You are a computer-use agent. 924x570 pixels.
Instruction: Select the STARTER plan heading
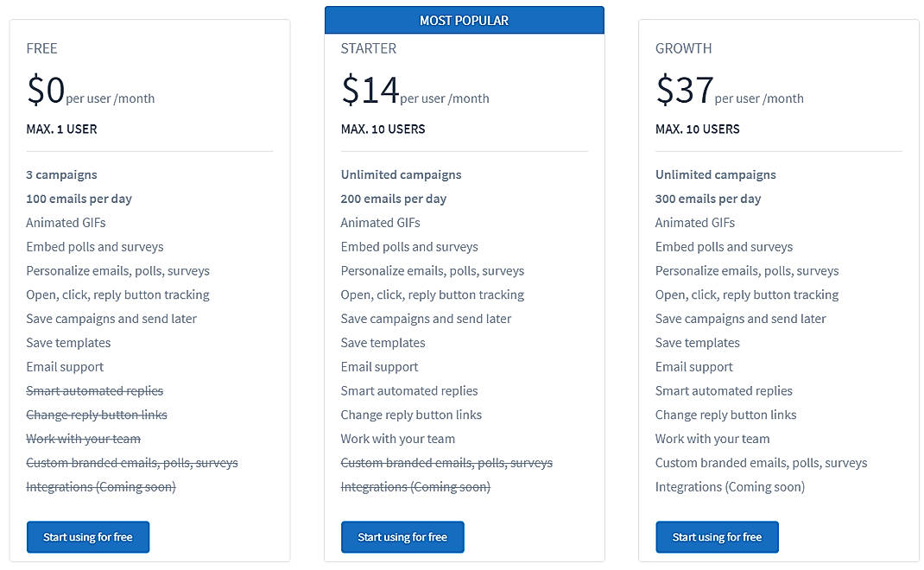[x=368, y=48]
